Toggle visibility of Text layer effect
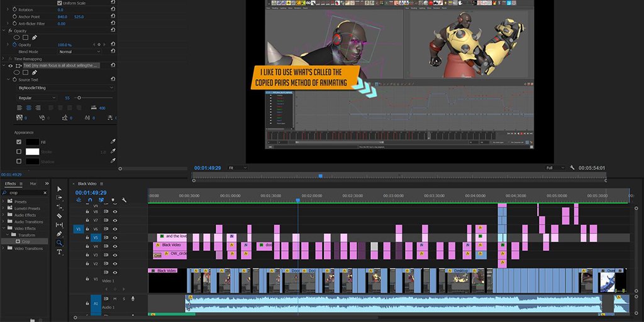 coord(11,65)
